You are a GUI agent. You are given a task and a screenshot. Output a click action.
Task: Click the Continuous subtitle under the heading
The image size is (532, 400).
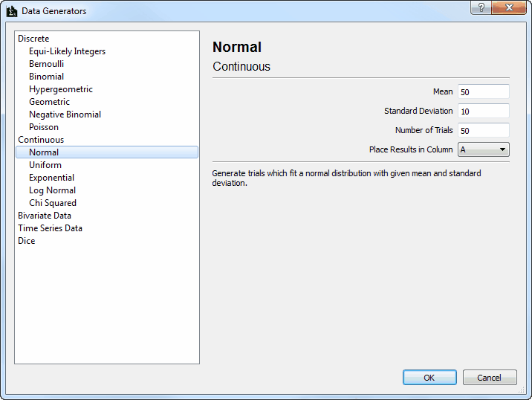pos(241,67)
